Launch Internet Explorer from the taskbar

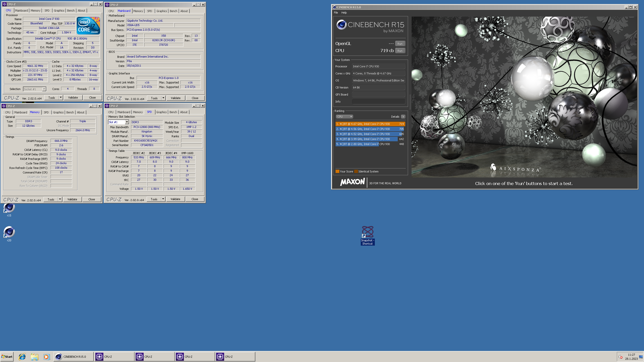point(22,356)
